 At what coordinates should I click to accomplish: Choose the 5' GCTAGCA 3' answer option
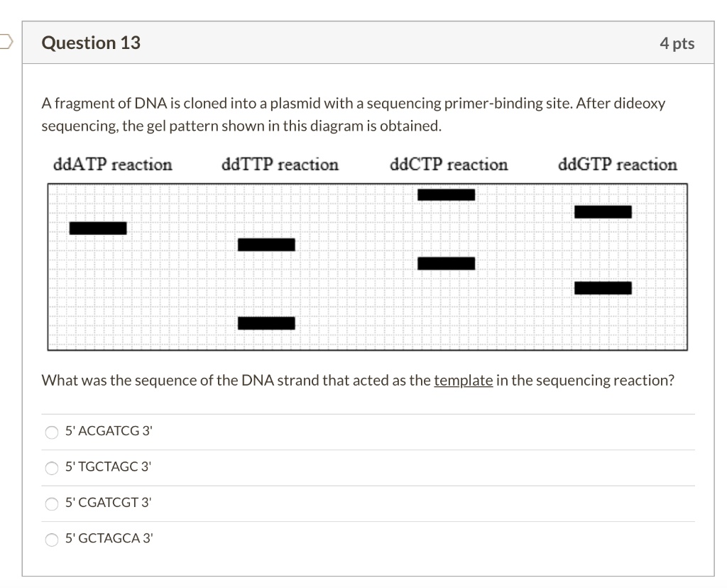(x=51, y=540)
